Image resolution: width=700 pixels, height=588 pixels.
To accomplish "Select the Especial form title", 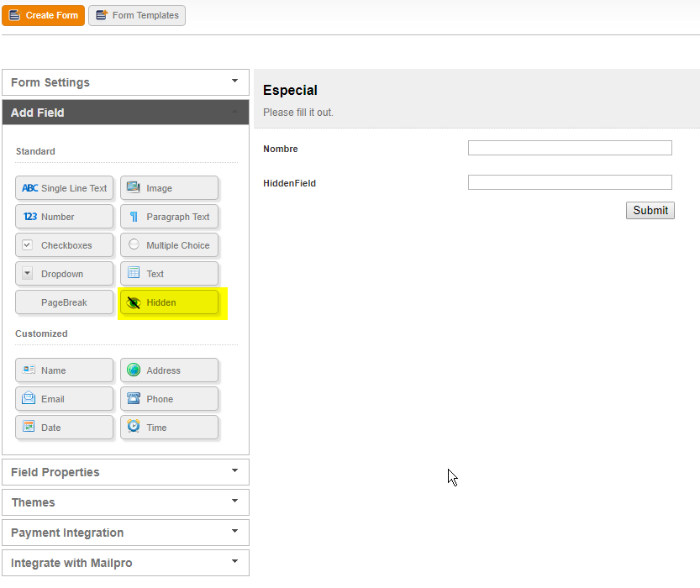I will coord(290,91).
